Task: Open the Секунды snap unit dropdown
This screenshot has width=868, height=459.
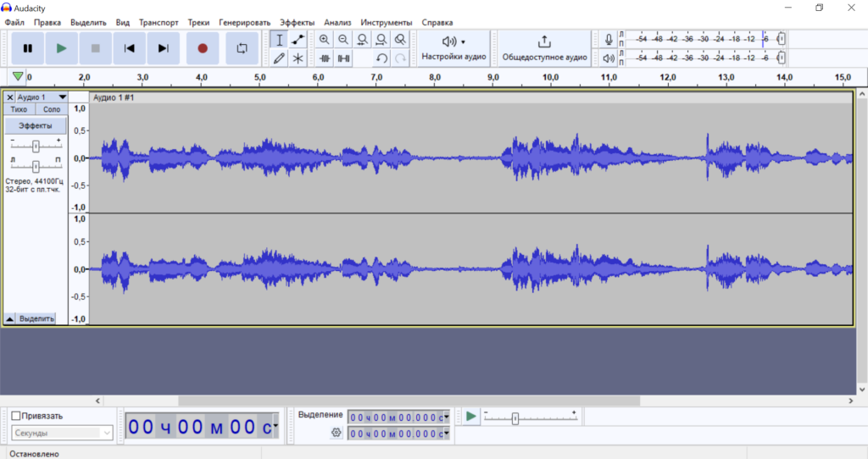Action: click(62, 433)
